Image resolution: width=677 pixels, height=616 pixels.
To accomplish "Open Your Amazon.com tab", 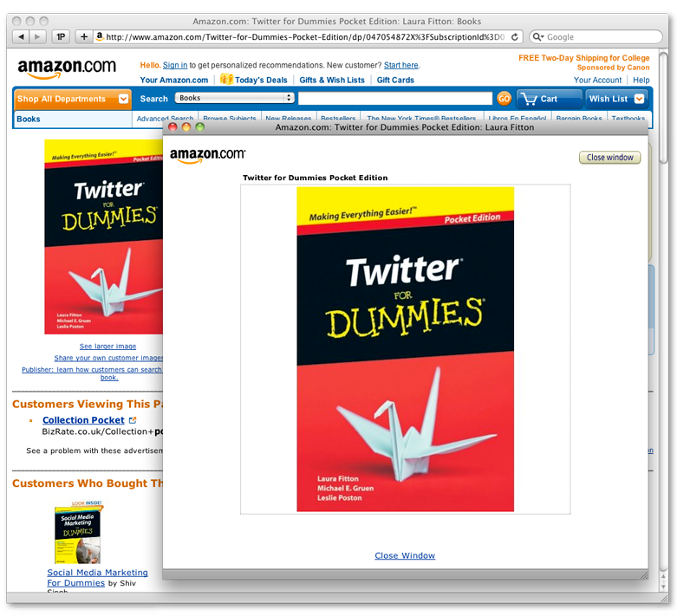I will 174,80.
